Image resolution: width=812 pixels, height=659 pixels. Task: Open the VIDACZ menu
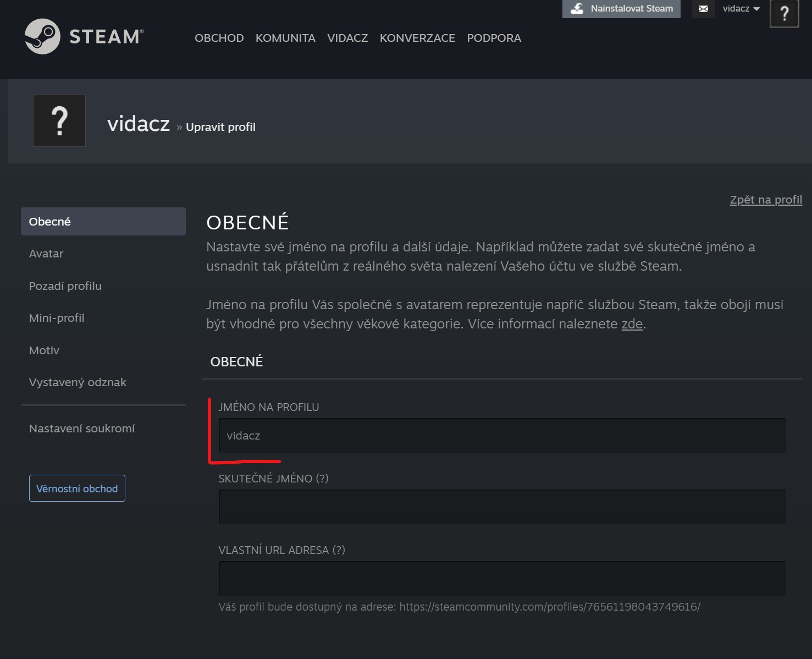pos(347,38)
